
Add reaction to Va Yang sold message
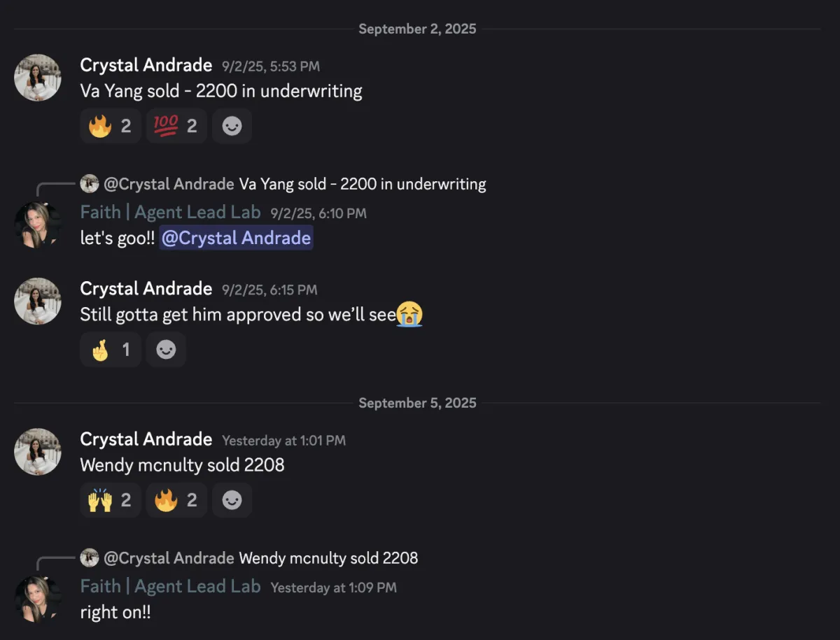pyautogui.click(x=232, y=127)
